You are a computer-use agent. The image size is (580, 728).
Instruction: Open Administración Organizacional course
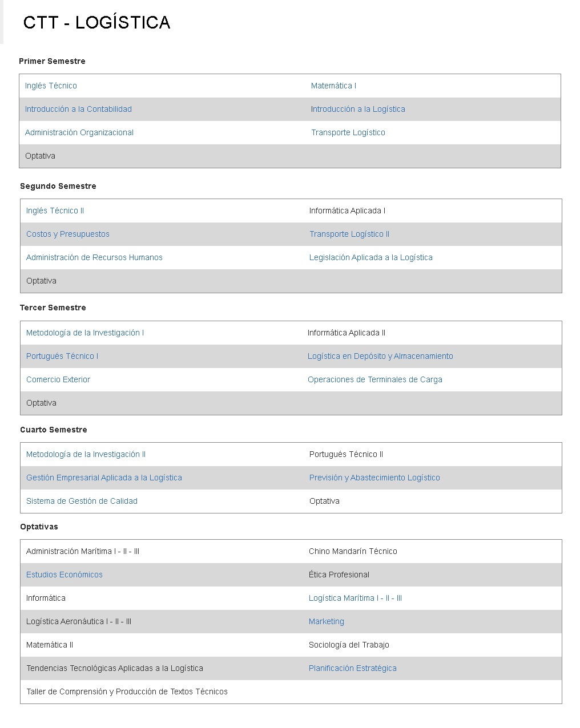(79, 132)
